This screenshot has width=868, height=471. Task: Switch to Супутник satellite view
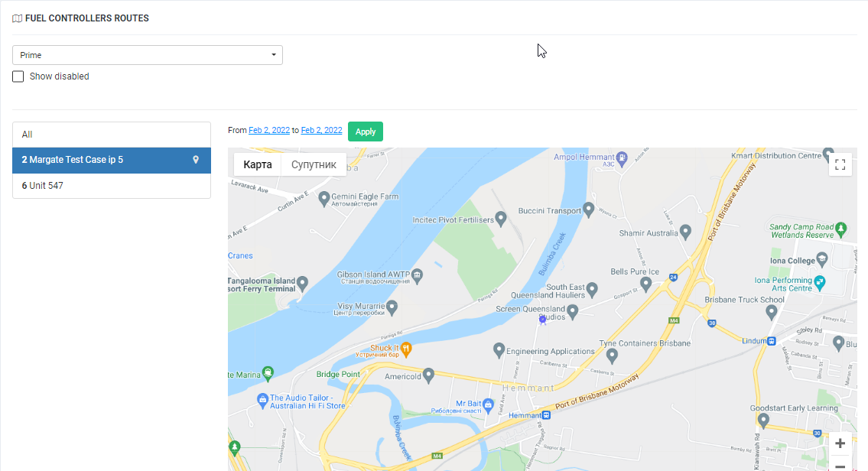point(314,164)
